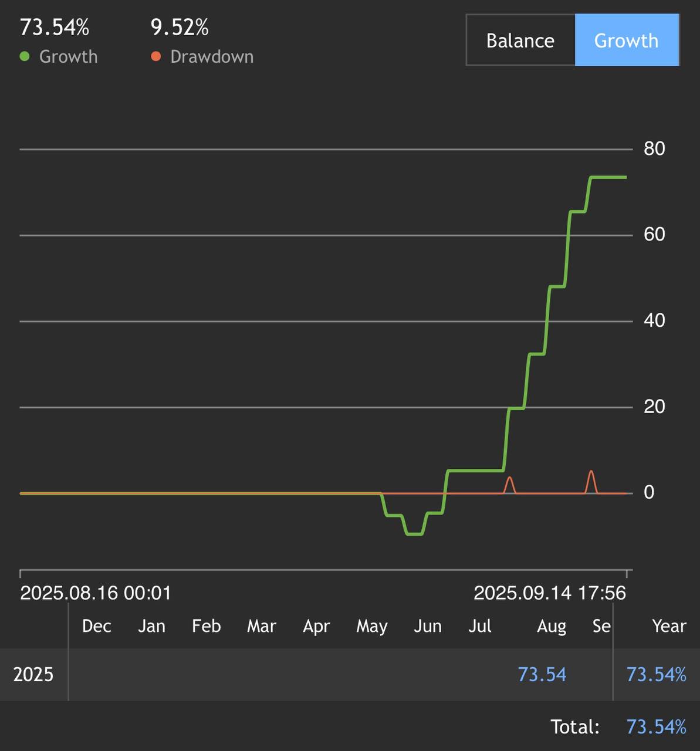700x751 pixels.
Task: Toggle the Drawdown legend label
Action: [212, 57]
